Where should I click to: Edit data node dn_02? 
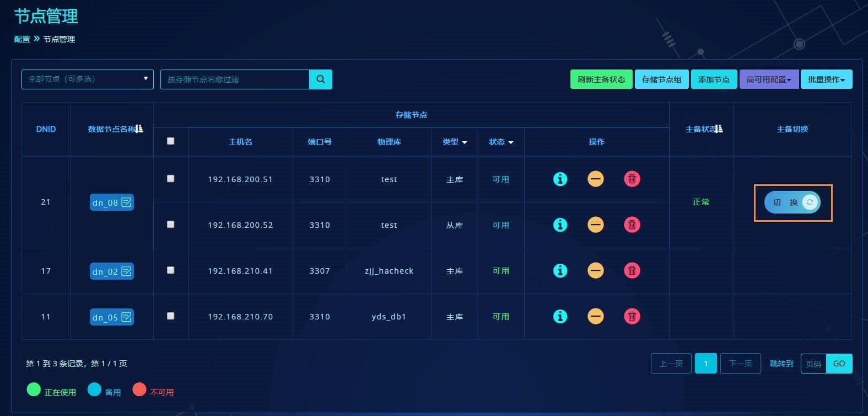127,271
